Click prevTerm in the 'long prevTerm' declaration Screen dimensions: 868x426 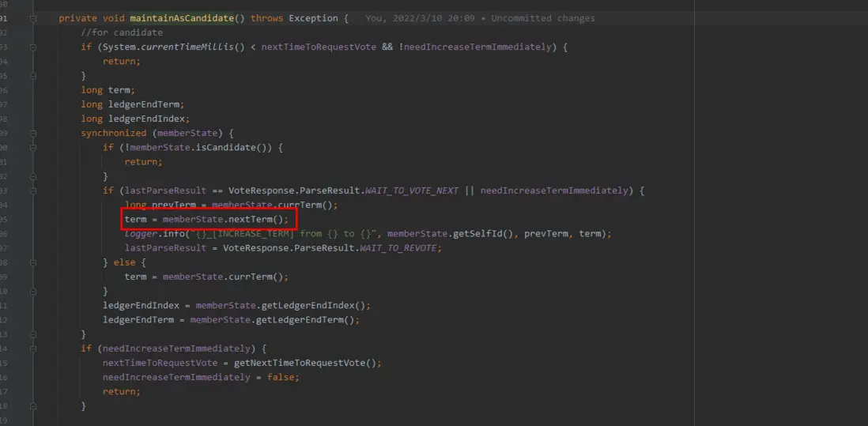[x=174, y=205]
